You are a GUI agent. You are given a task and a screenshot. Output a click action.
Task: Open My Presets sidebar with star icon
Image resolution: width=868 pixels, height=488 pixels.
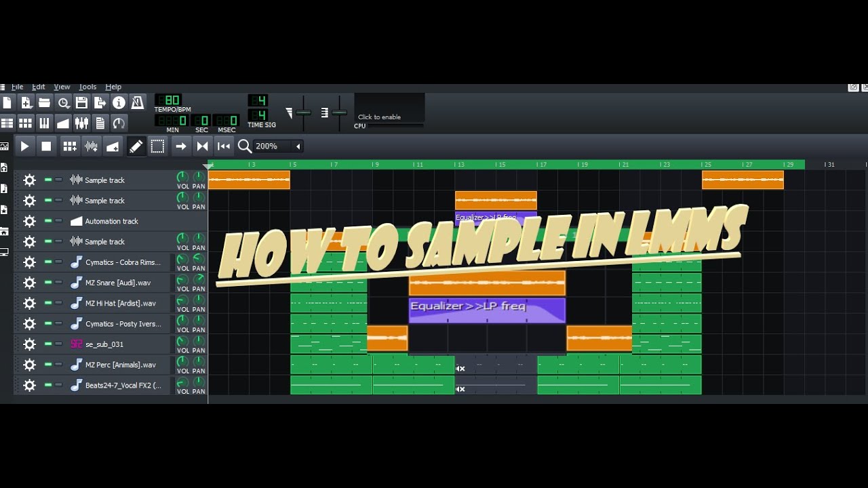coord(4,210)
